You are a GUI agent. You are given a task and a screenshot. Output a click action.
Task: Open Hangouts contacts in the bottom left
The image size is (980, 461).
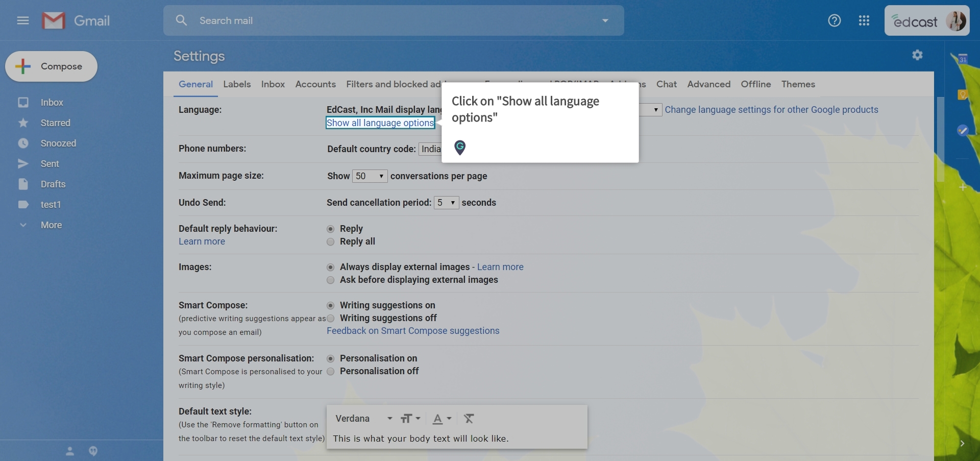pyautogui.click(x=70, y=451)
